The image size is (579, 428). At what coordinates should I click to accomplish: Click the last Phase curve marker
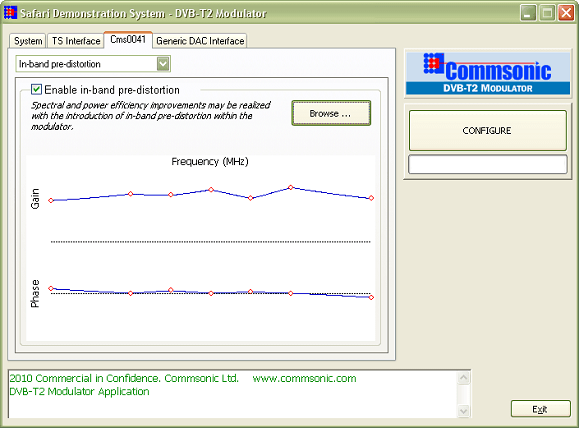pyautogui.click(x=371, y=297)
